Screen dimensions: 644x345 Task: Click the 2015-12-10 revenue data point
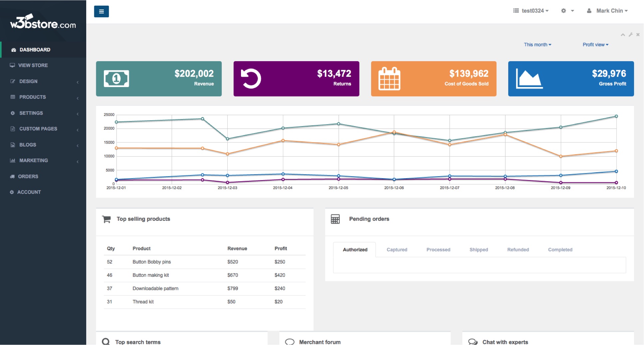coord(616,116)
